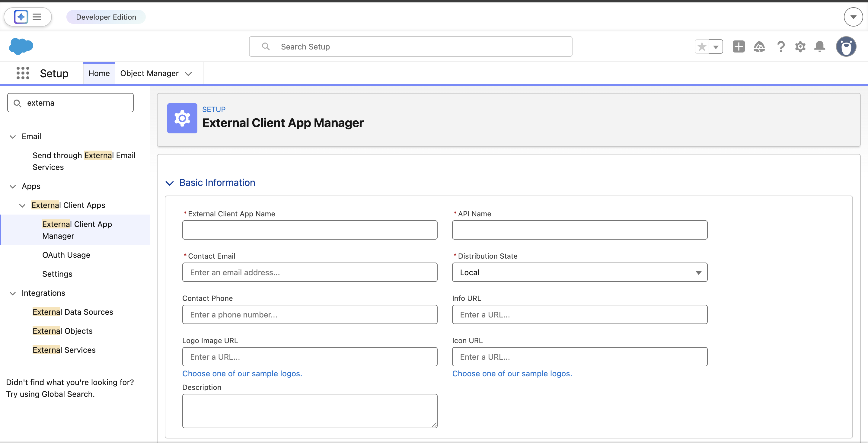Add this page to favorites star
The image size is (868, 443).
(x=702, y=46)
